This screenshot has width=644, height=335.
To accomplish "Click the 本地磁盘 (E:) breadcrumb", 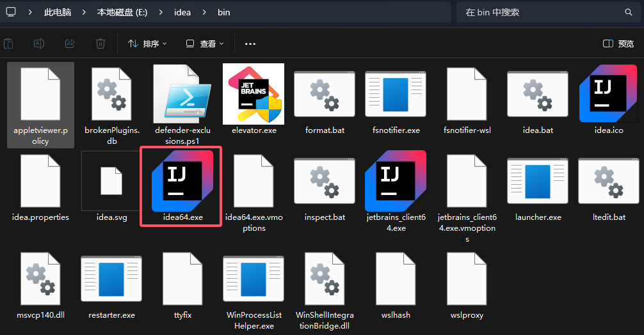I will pyautogui.click(x=122, y=12).
